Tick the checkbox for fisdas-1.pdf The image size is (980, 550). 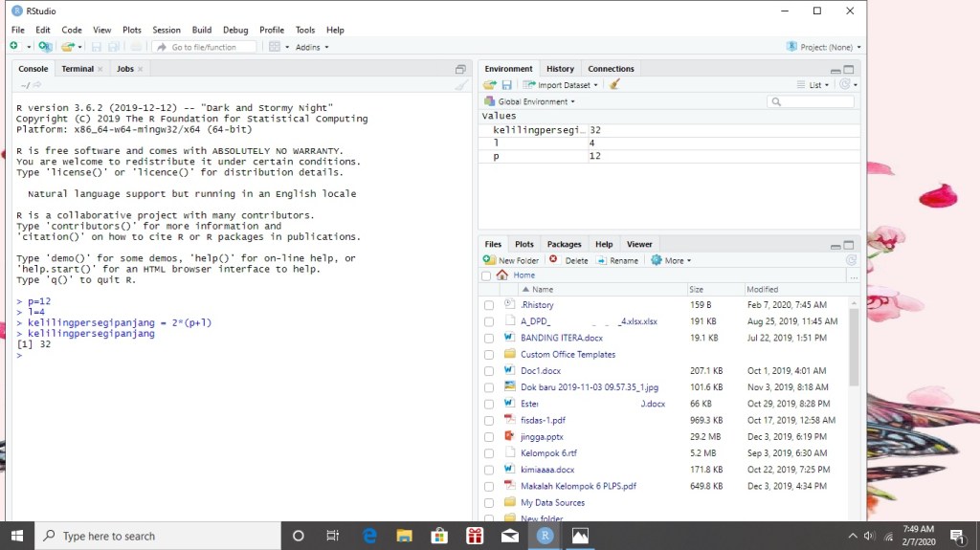pos(489,420)
